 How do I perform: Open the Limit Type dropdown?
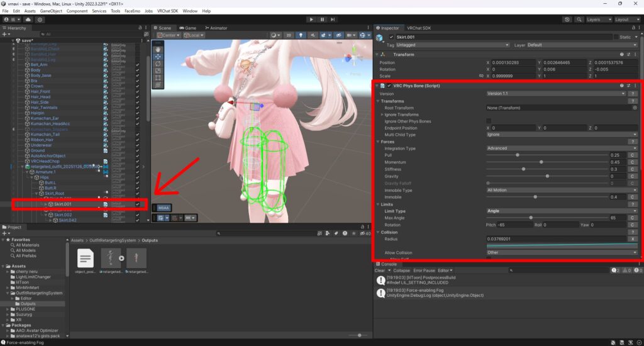click(562, 211)
